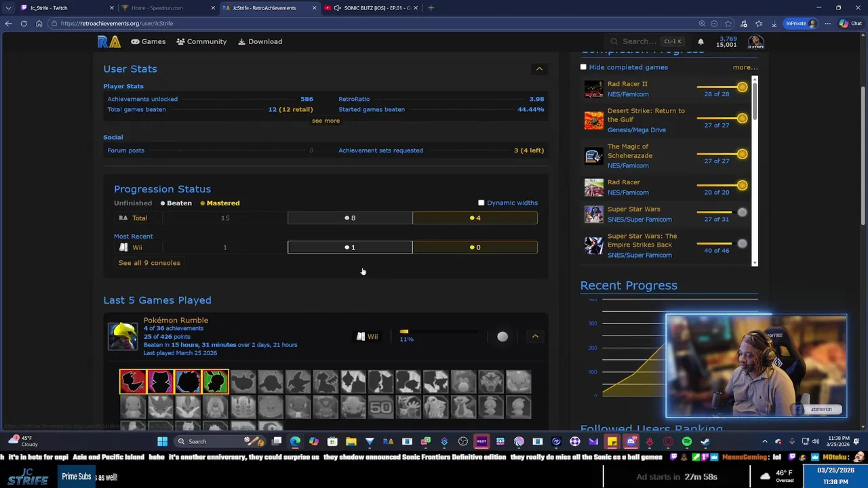Screen dimensions: 868x488
Task: Open Download menu
Action: pyautogui.click(x=260, y=41)
